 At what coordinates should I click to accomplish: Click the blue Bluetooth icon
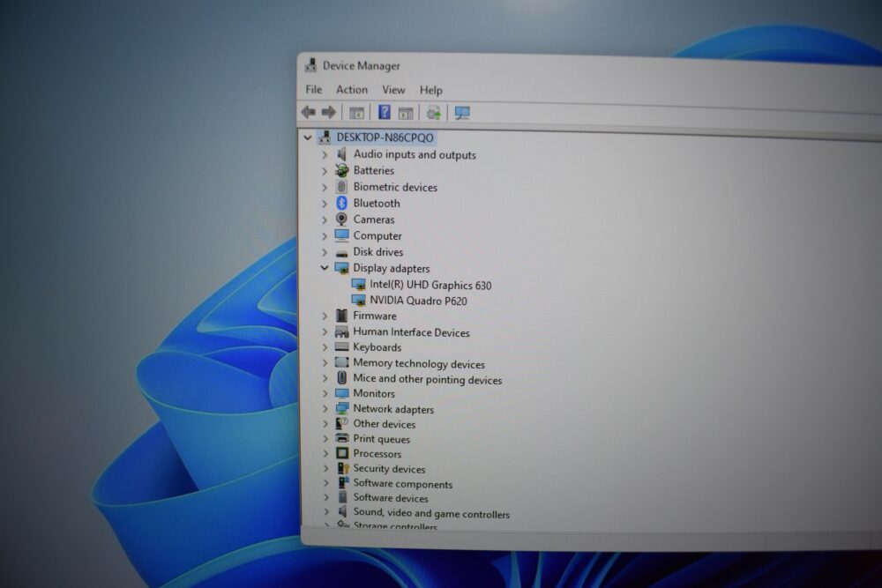coord(341,203)
